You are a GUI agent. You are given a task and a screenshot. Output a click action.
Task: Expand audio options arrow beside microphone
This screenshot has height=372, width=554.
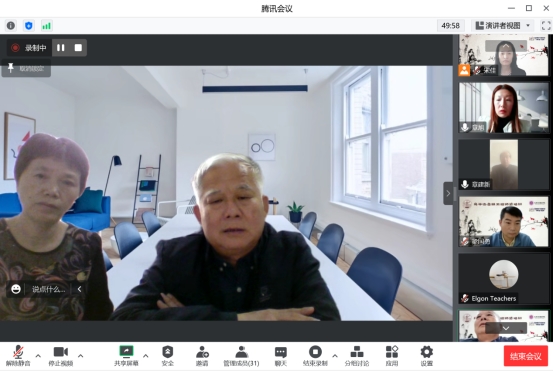[x=38, y=356]
